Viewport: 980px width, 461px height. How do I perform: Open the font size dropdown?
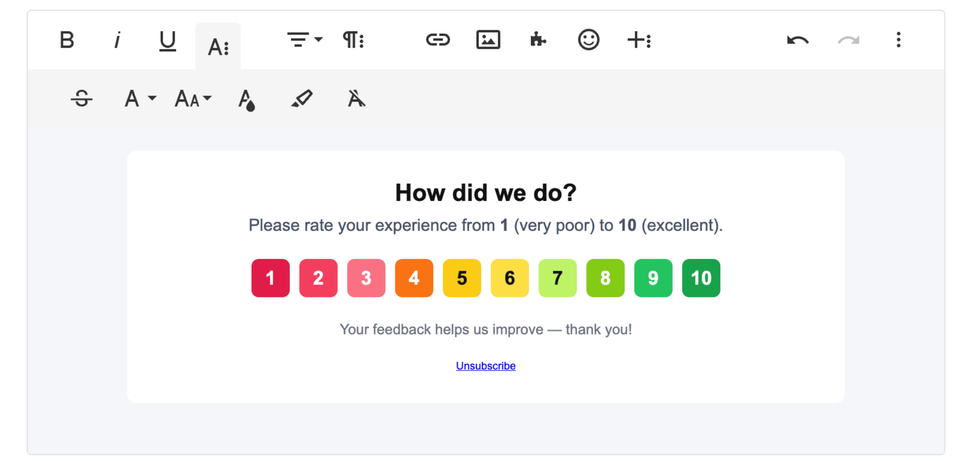tap(193, 99)
